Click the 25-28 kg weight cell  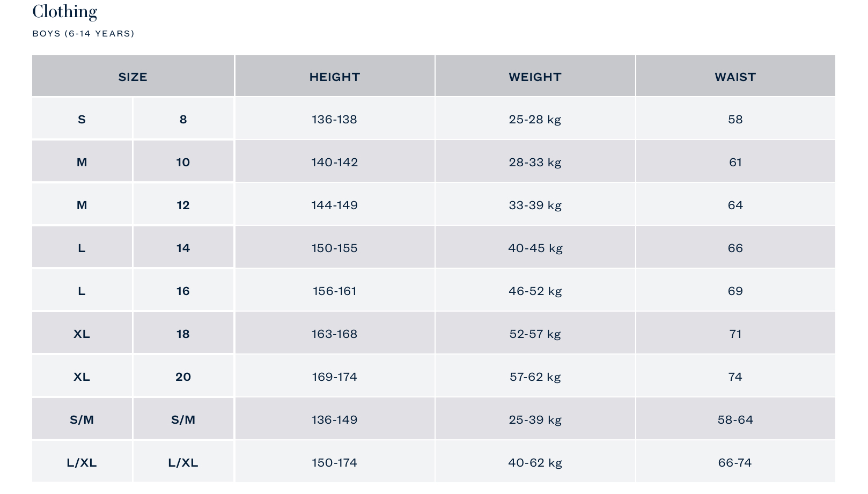click(535, 119)
